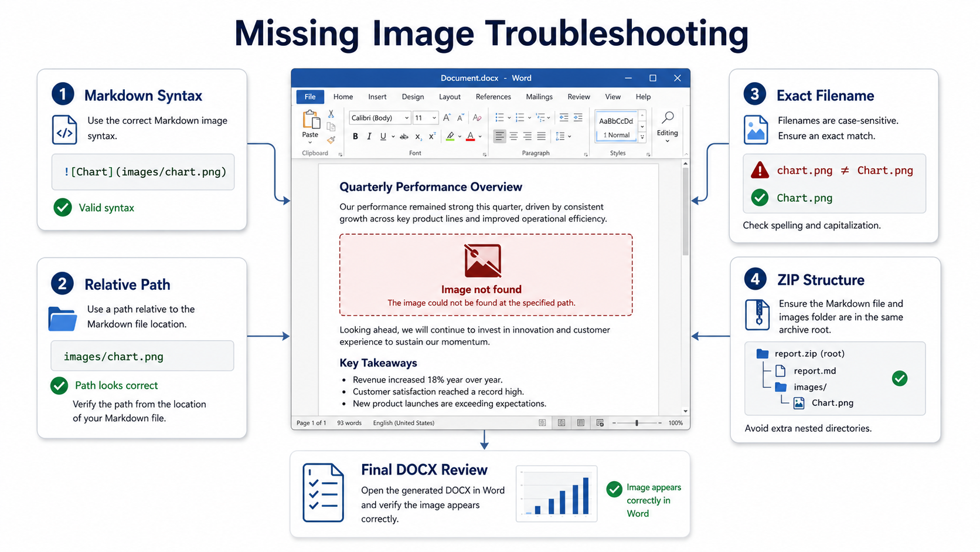Toggle Strikethrough formatting
Image resolution: width=980 pixels, height=552 pixels.
(404, 137)
